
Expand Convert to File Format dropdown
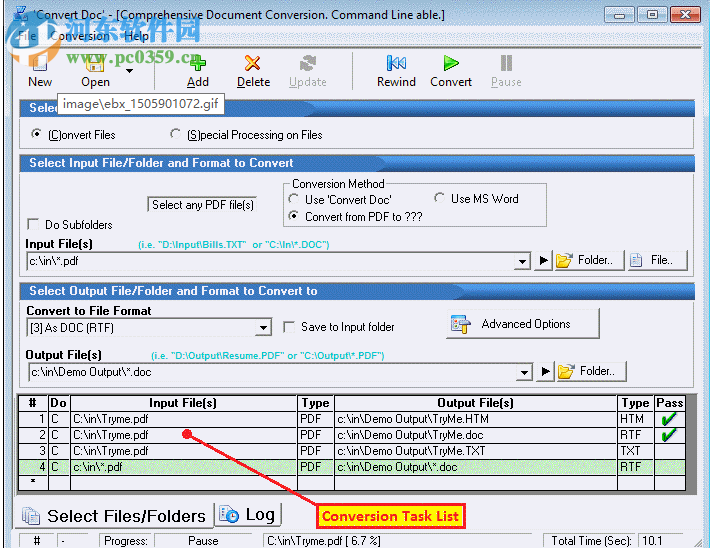pos(263,328)
